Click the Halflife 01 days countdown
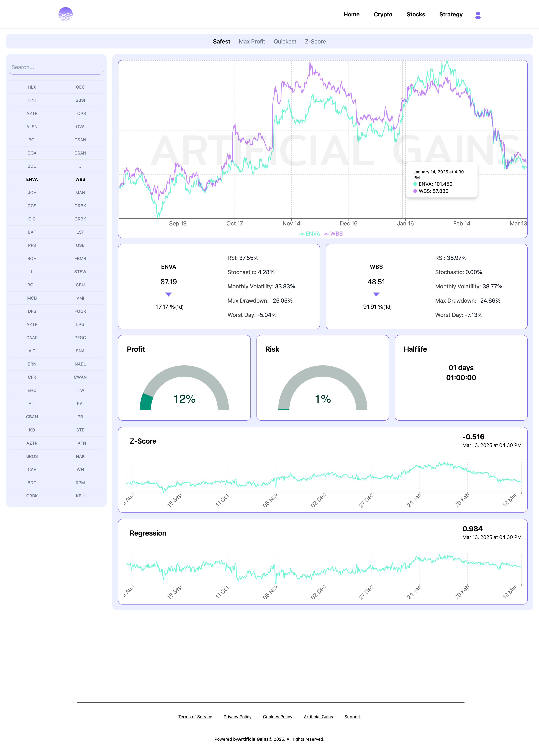 click(x=461, y=373)
